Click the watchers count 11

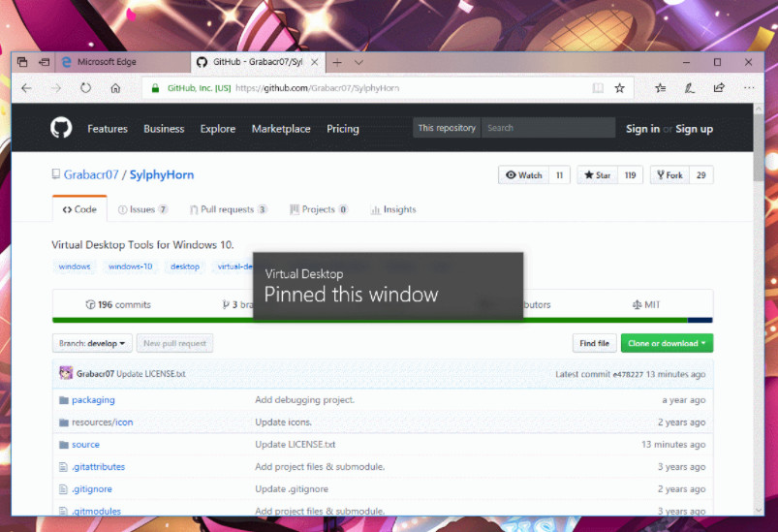click(x=560, y=174)
